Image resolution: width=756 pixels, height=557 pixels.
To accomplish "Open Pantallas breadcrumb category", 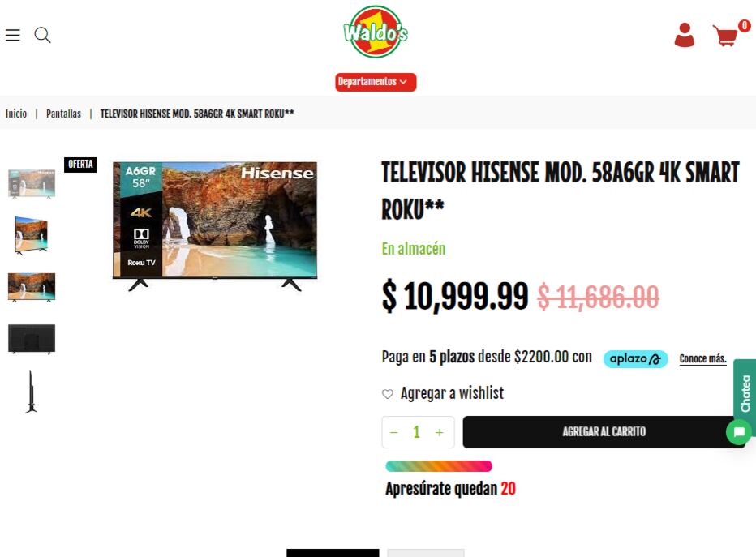I will coord(63,114).
